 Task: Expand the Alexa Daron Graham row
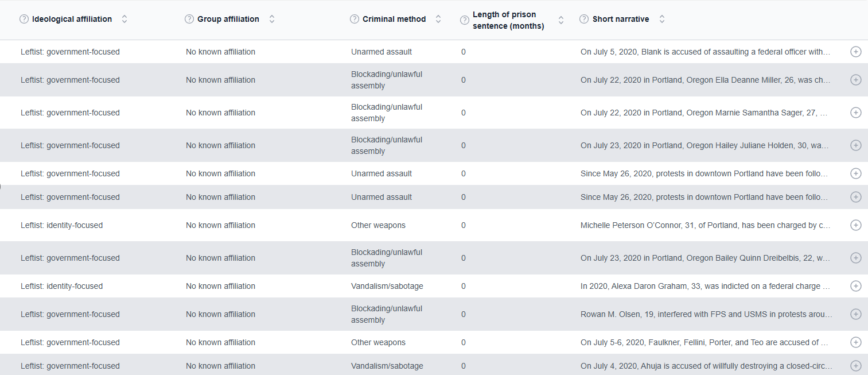pyautogui.click(x=855, y=286)
